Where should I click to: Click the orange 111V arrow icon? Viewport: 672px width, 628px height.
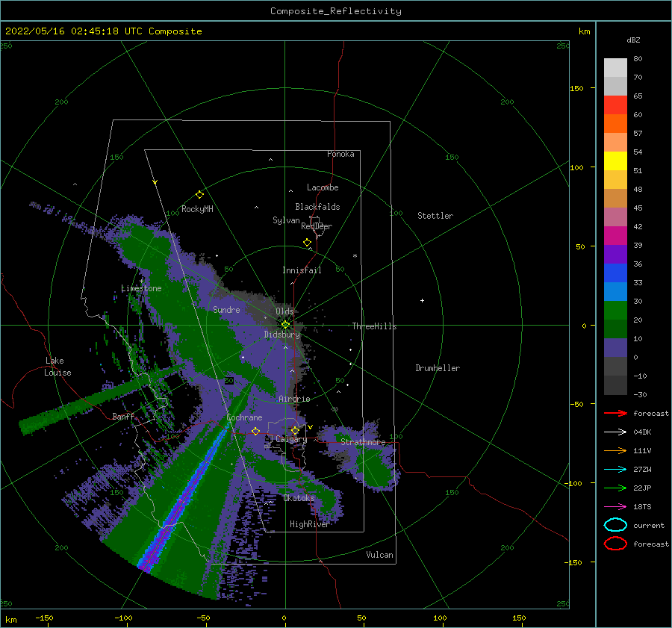(615, 450)
